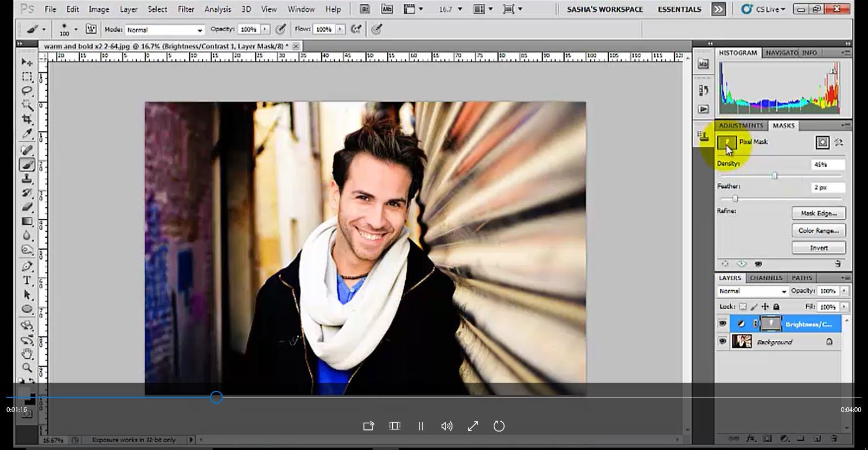
Task: Open the Flow slider arrow
Action: tap(340, 29)
